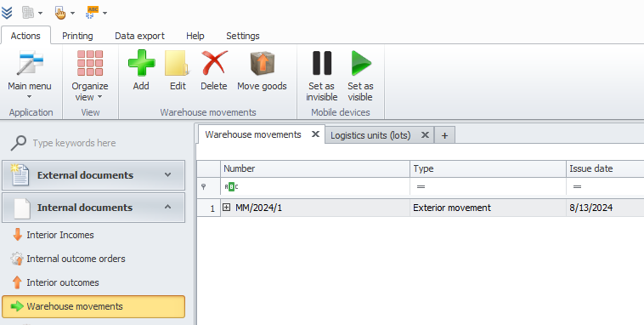Sort by the Issue date column header

605,168
